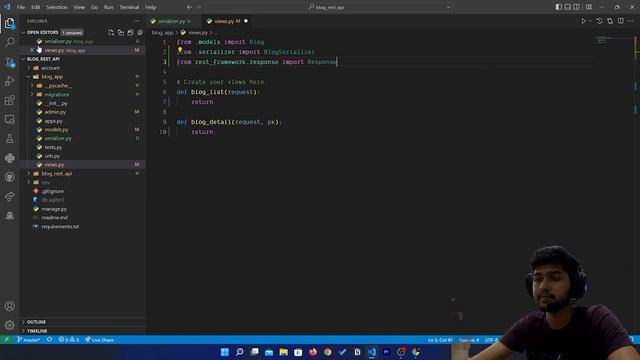Toggle the secondary side bar

point(577,7)
